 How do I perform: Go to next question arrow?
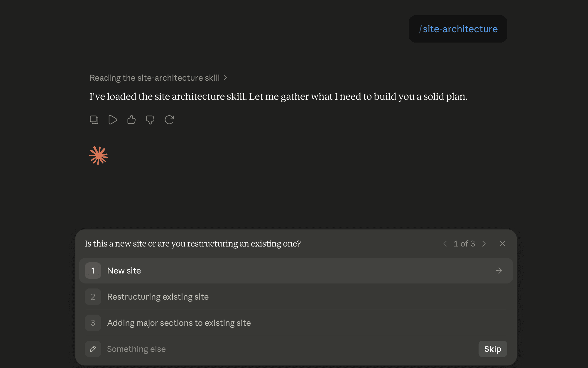[484, 244]
